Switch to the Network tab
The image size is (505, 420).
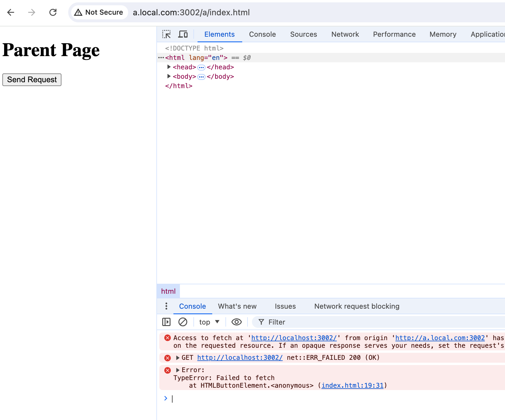[x=345, y=34]
